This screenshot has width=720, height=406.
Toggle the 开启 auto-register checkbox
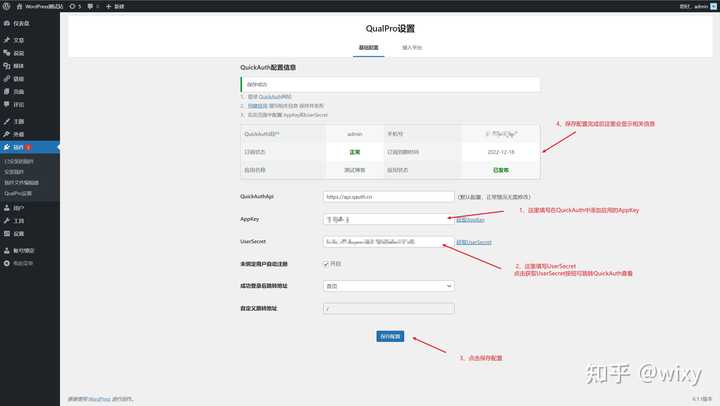[326, 264]
